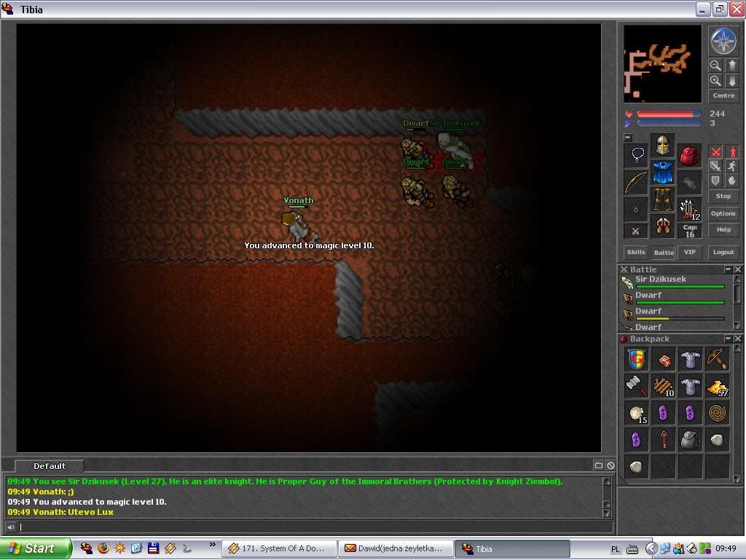Click the helmet equipment slot
The image size is (746, 560).
pyautogui.click(x=663, y=146)
